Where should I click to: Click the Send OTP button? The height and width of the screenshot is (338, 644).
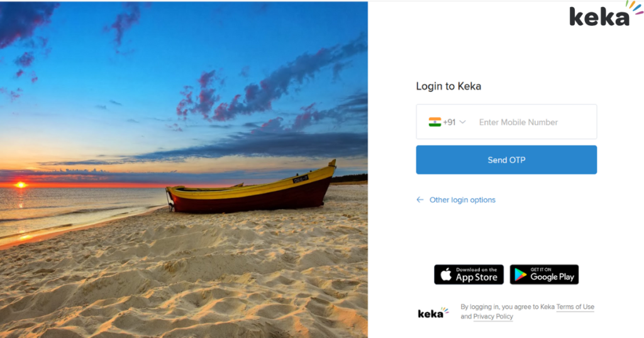tap(506, 160)
